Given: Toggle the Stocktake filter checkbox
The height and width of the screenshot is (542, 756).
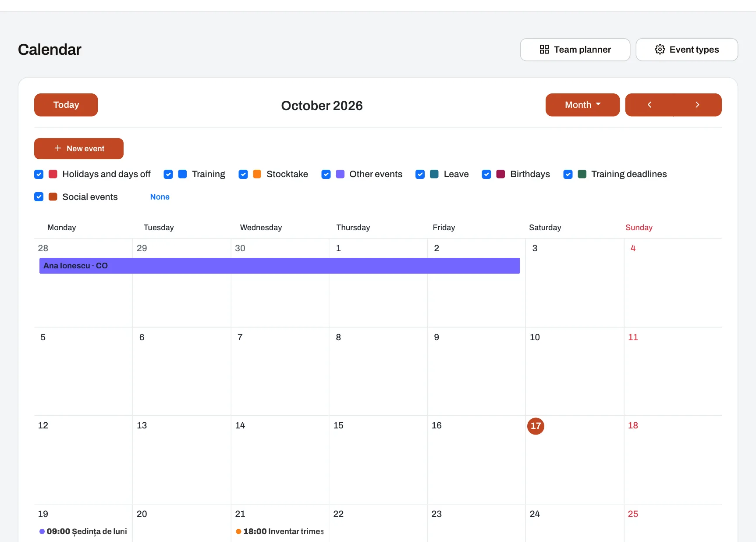Looking at the screenshot, I should pyautogui.click(x=243, y=174).
